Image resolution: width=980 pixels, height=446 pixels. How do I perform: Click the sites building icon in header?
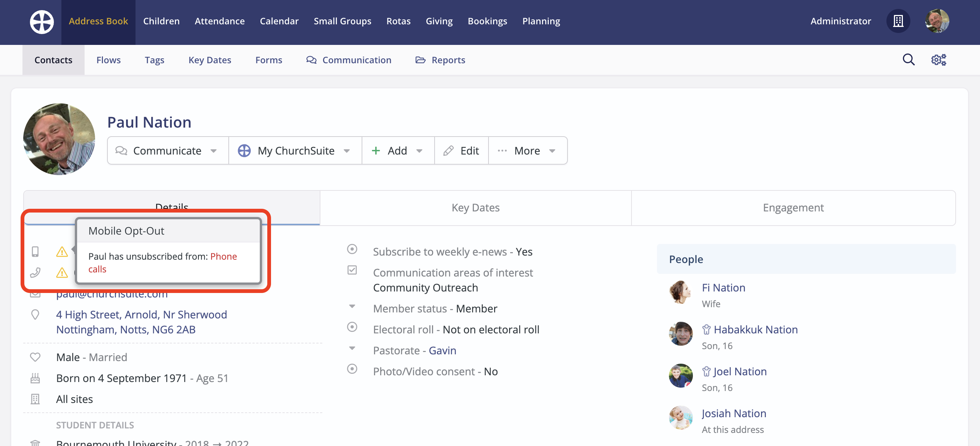pyautogui.click(x=898, y=21)
